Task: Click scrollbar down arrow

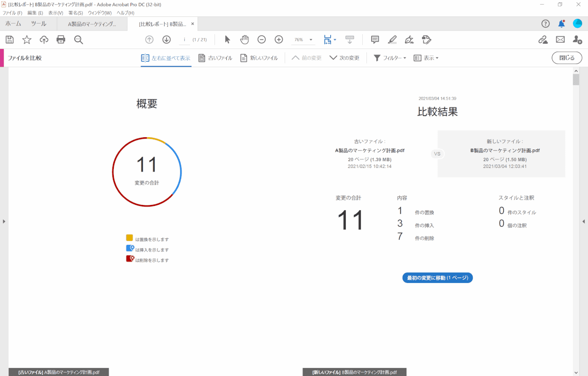Action: 576,372
